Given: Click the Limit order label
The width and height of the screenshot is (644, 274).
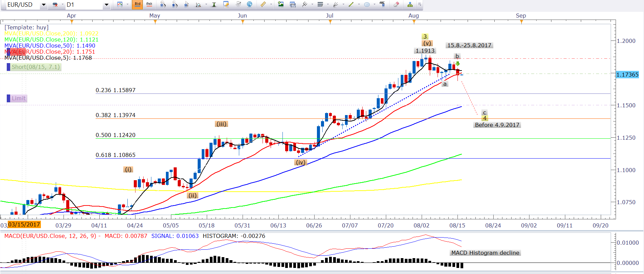Looking at the screenshot, I should (19, 98).
